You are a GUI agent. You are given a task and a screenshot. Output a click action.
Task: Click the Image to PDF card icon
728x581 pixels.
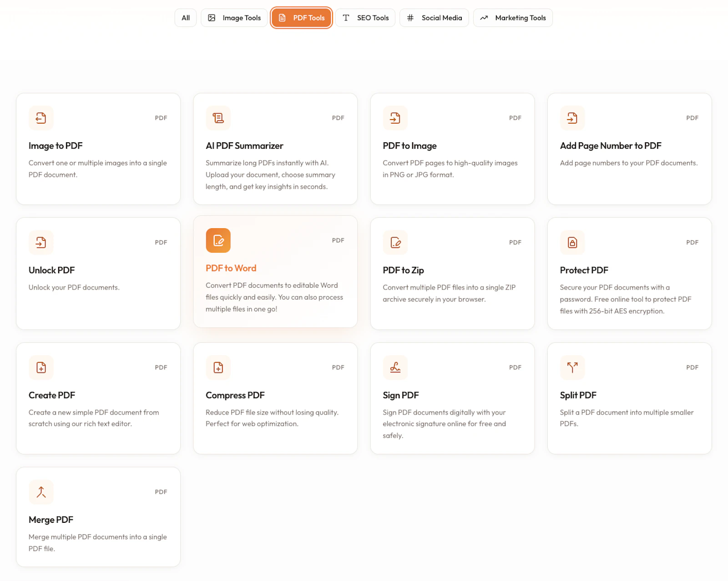[41, 118]
